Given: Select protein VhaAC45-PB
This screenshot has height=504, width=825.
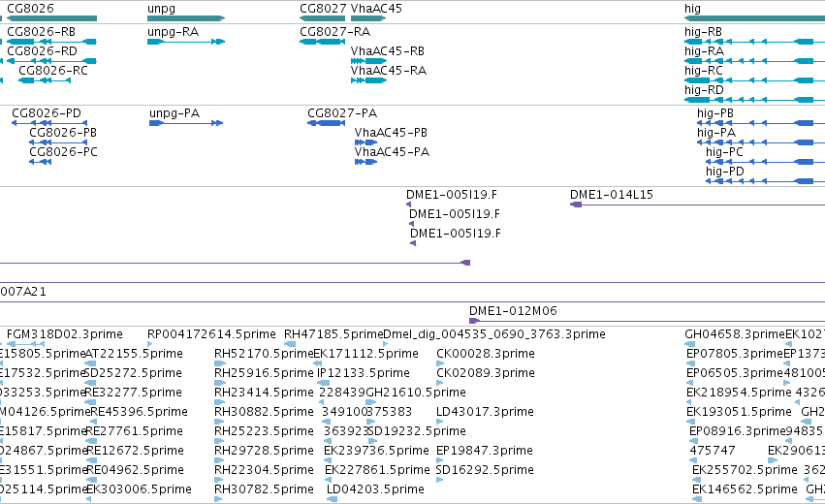Looking at the screenshot, I should pyautogui.click(x=366, y=142).
